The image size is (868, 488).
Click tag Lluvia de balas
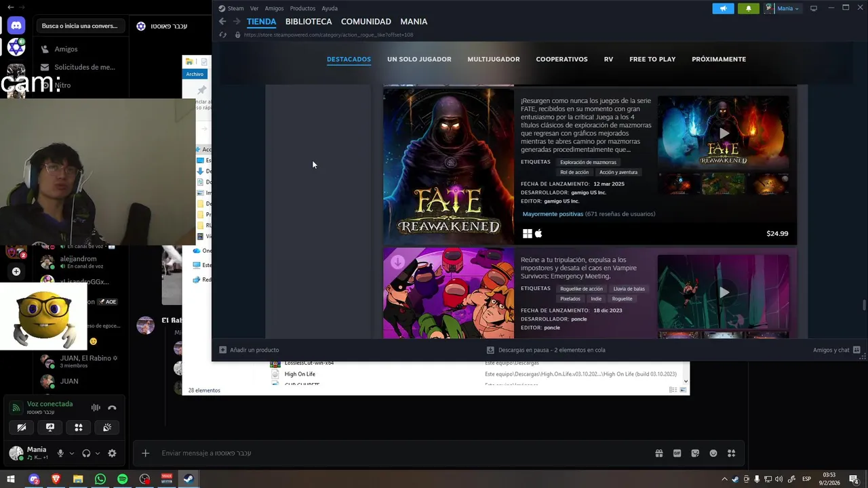pyautogui.click(x=629, y=289)
